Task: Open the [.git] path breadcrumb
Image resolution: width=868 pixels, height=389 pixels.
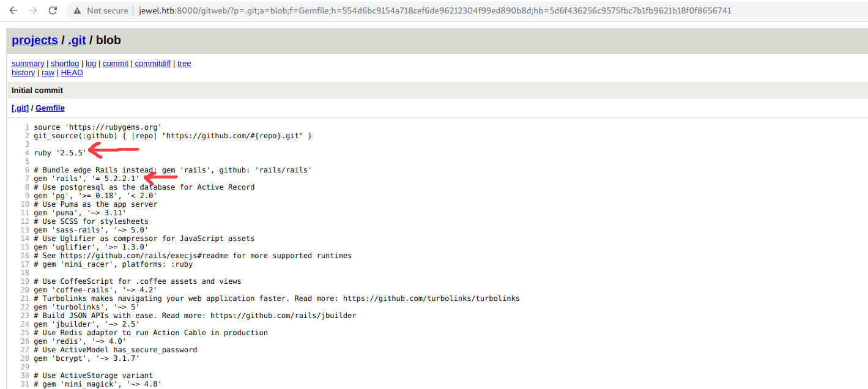Action: (x=20, y=108)
